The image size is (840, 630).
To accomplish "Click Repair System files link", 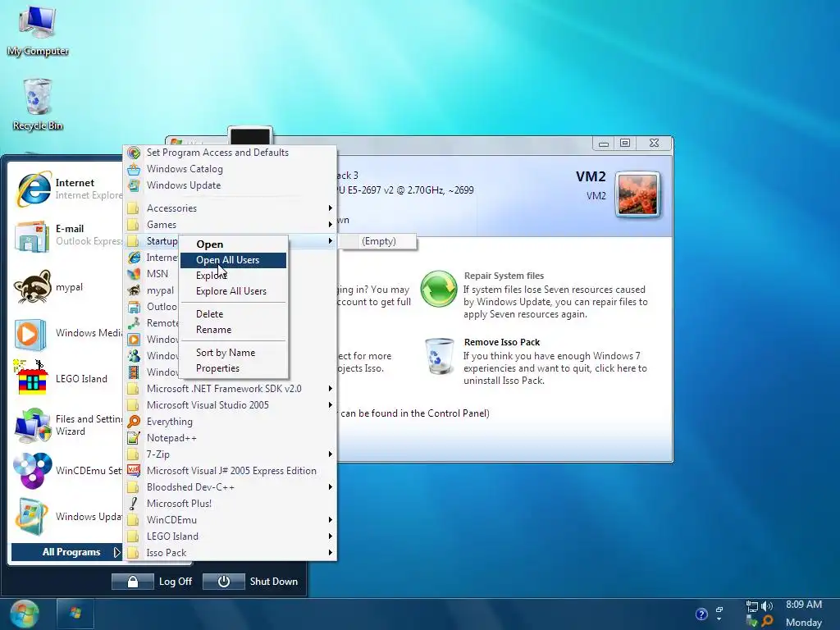I will [504, 276].
